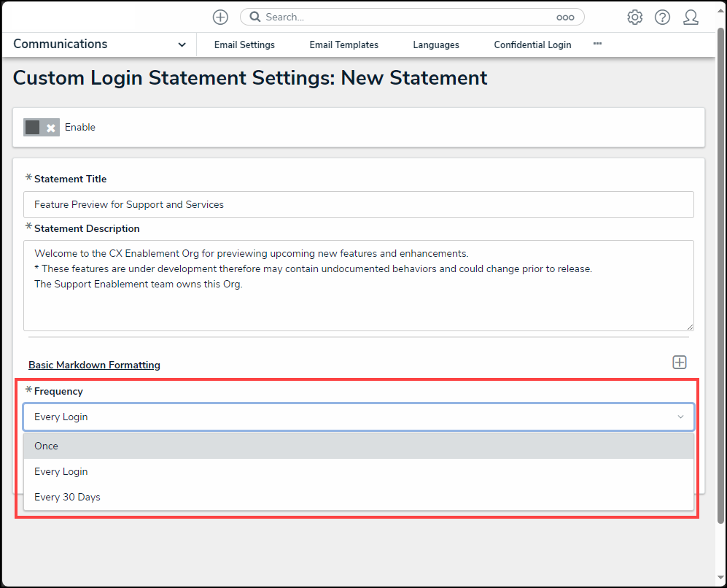Open the Confidential Login tab

click(532, 45)
